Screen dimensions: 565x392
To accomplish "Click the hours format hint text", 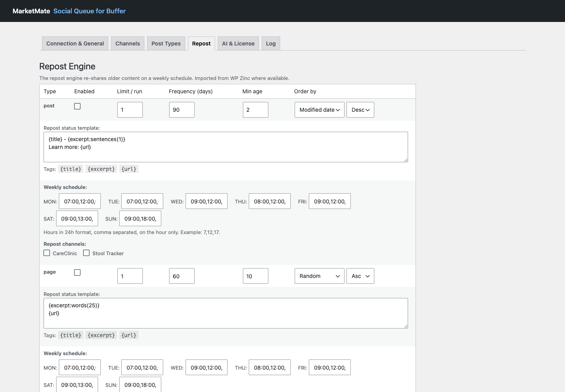I will pos(132,232).
